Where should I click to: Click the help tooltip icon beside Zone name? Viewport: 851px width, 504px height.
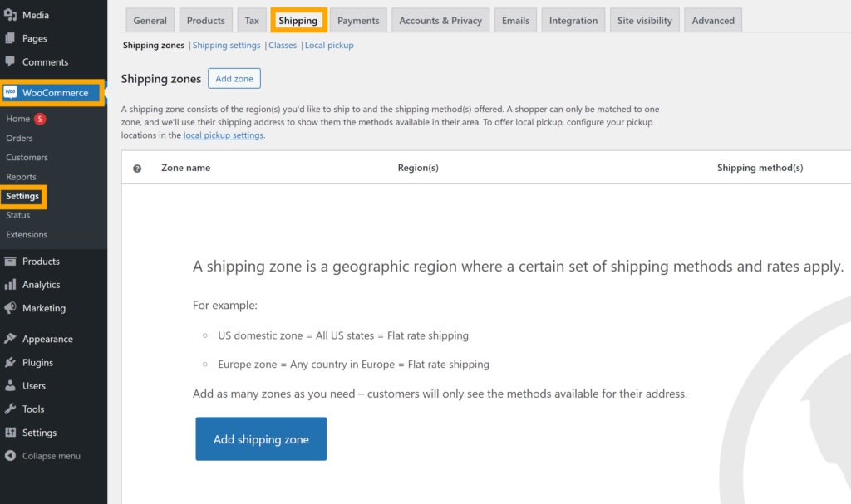tap(138, 168)
